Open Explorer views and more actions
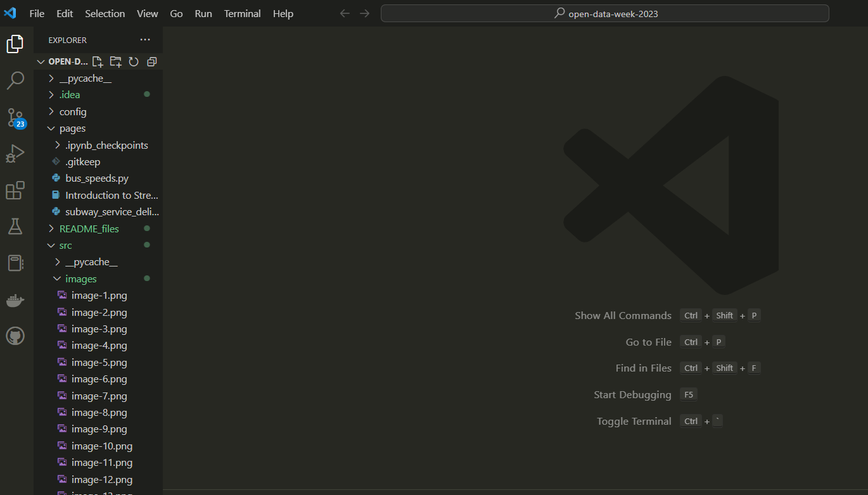868x495 pixels. tap(145, 40)
